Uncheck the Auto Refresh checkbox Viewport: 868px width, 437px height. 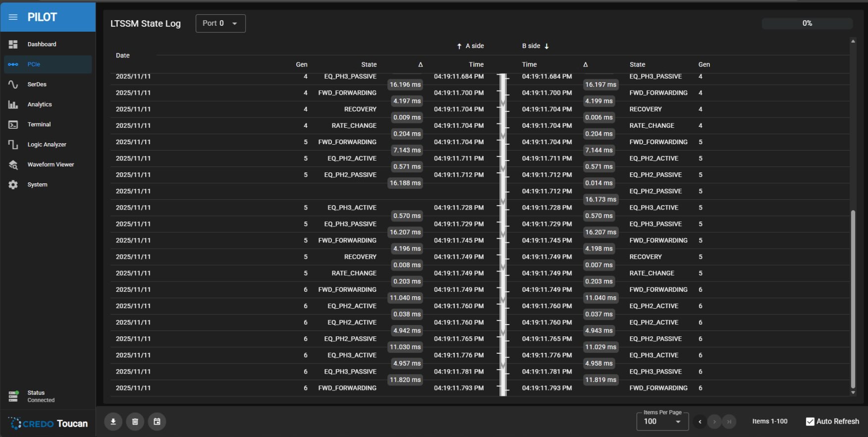pos(810,422)
